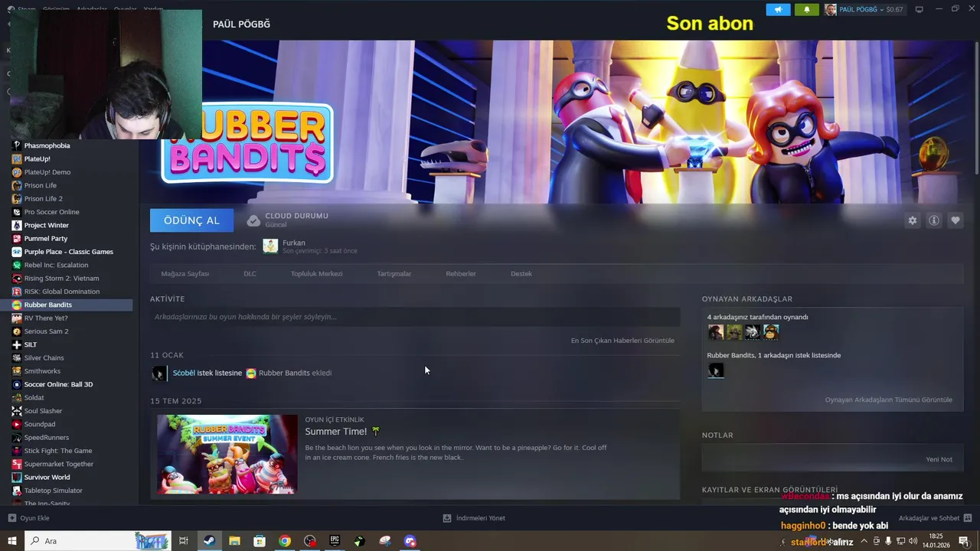Click first friend avatar who played
Viewport: 980px width, 551px height.
(x=716, y=332)
